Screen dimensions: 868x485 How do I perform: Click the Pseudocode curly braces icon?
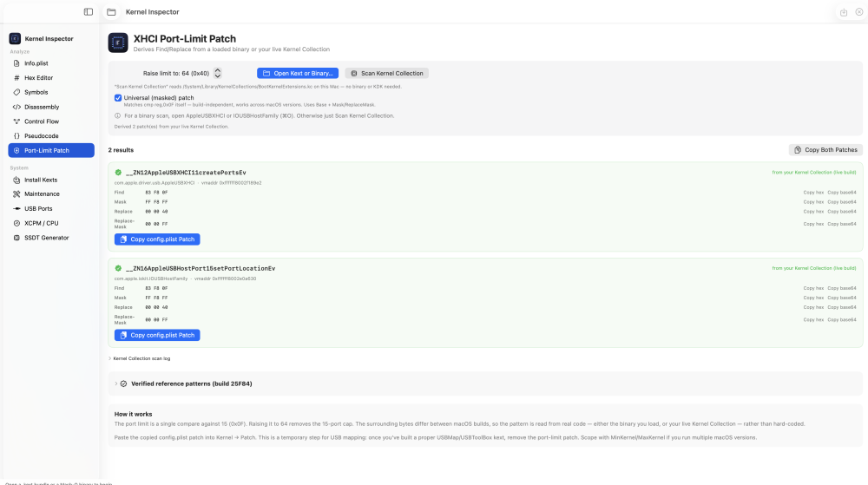point(16,136)
